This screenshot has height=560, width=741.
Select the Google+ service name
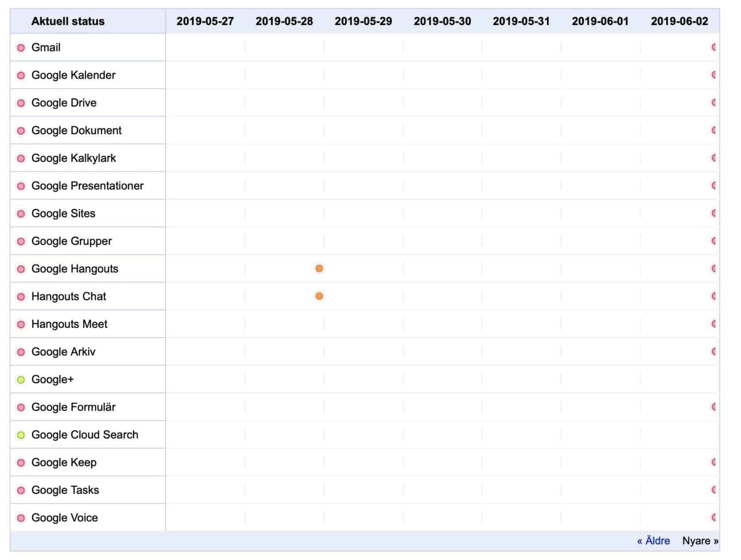pyautogui.click(x=52, y=380)
